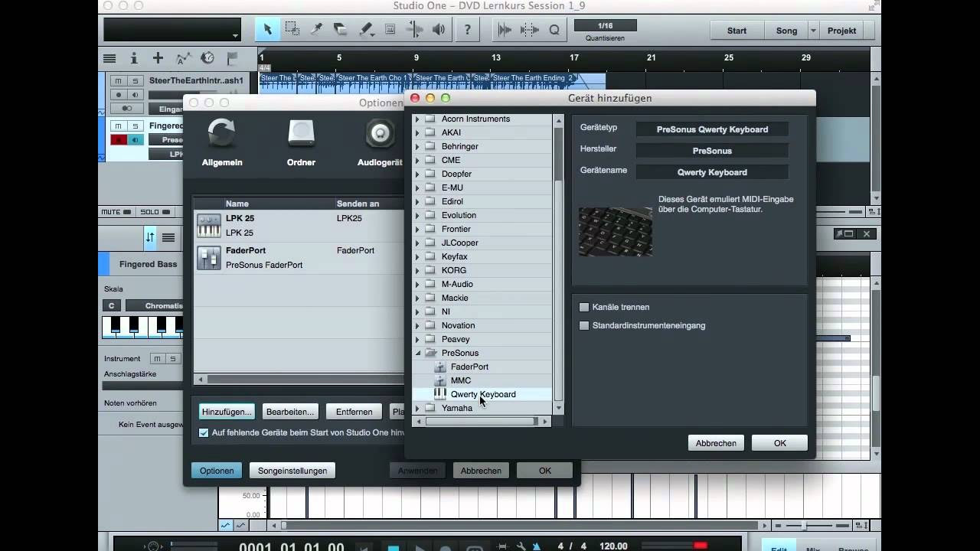Open the tempo track clock icon
The image size is (980, 551).
(x=207, y=58)
